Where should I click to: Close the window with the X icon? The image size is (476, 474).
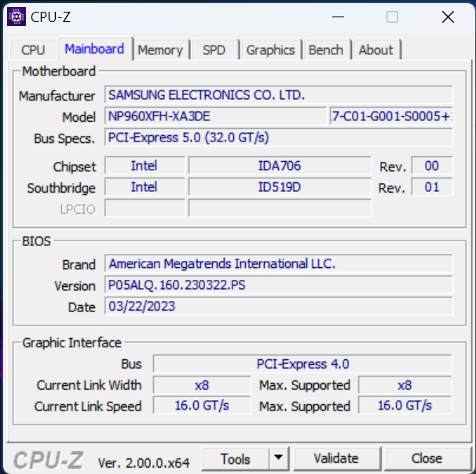click(448, 17)
